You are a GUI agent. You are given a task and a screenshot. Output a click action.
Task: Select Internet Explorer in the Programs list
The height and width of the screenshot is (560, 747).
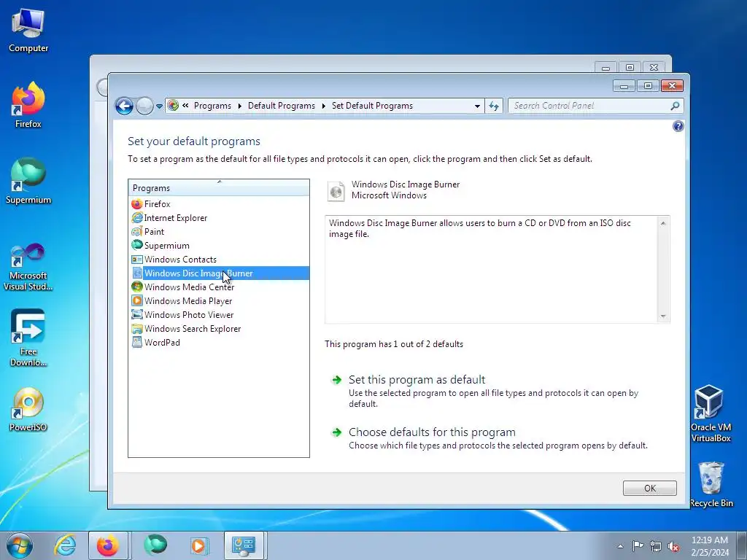tap(169, 217)
